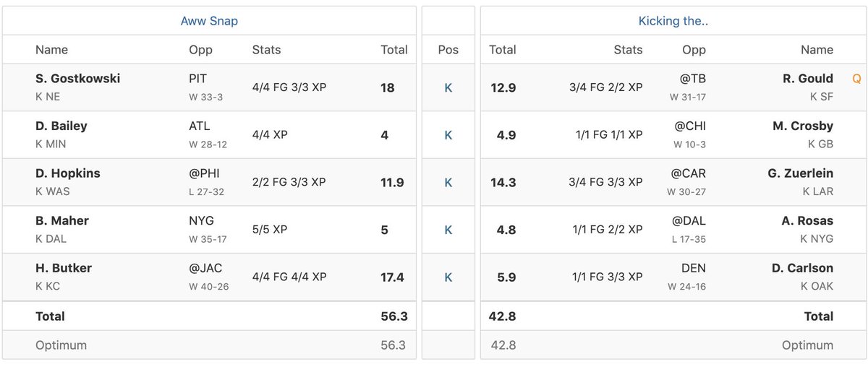Click the Pos column header

448,50
